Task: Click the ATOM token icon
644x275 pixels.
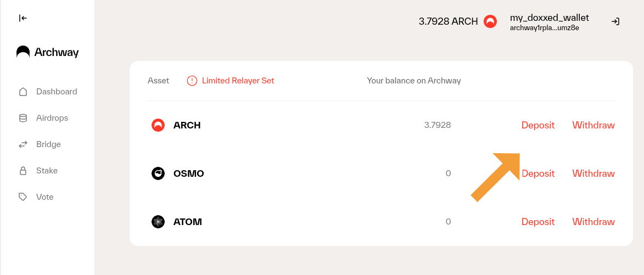Action: click(158, 222)
